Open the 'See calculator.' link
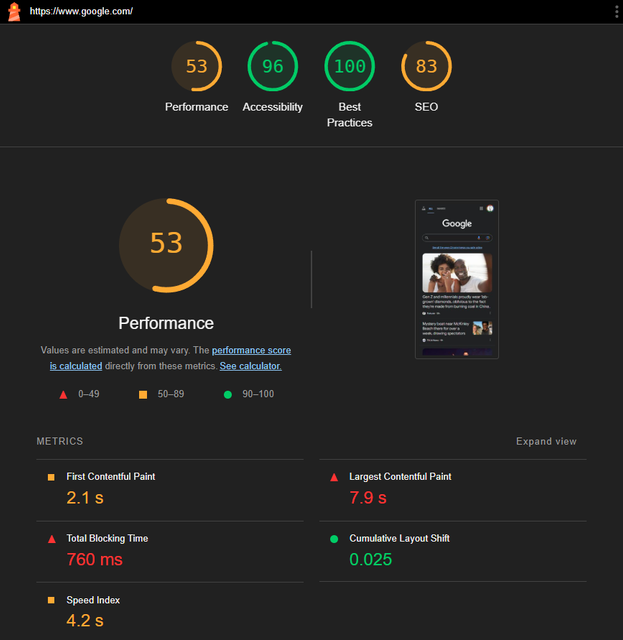The width and height of the screenshot is (623, 640). pos(251,366)
